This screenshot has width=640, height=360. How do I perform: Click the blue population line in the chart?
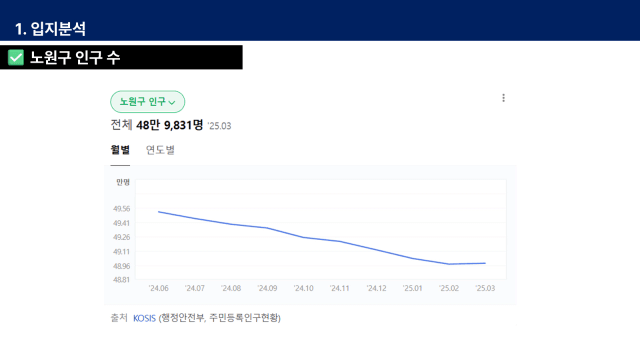coord(322,239)
